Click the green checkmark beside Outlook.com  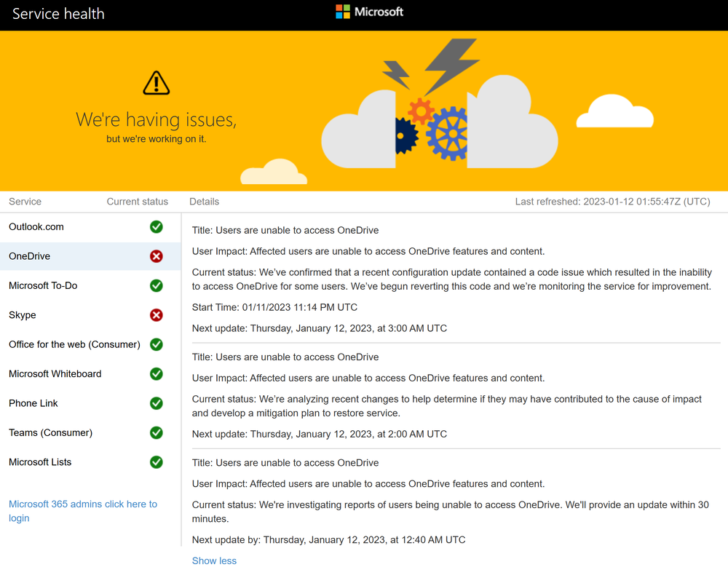tap(156, 227)
